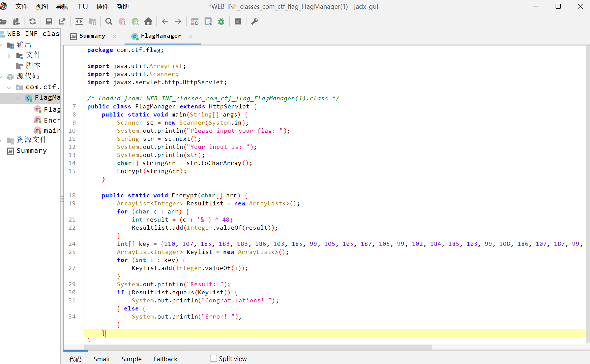
Task: Click the text search magnifier icon
Action: pos(109,22)
